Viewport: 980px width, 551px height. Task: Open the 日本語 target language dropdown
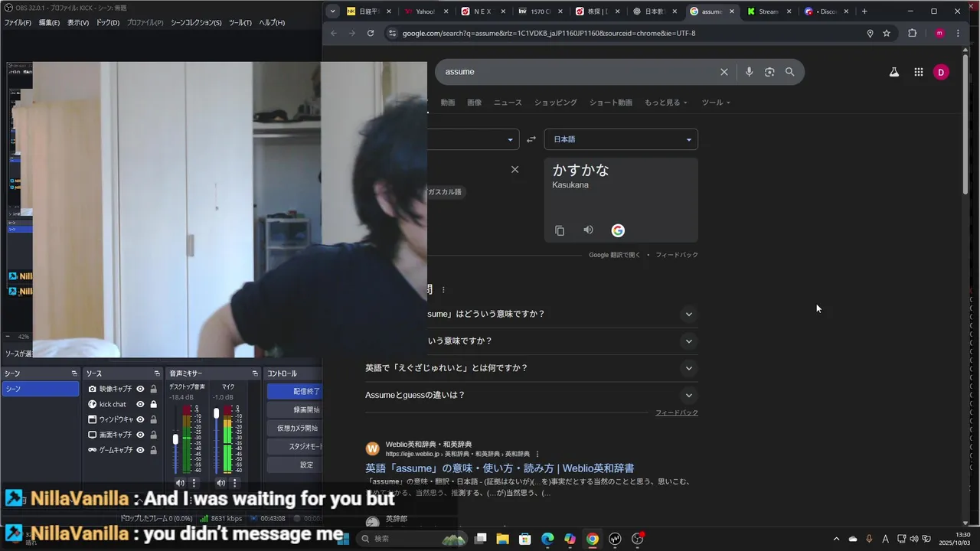point(621,139)
